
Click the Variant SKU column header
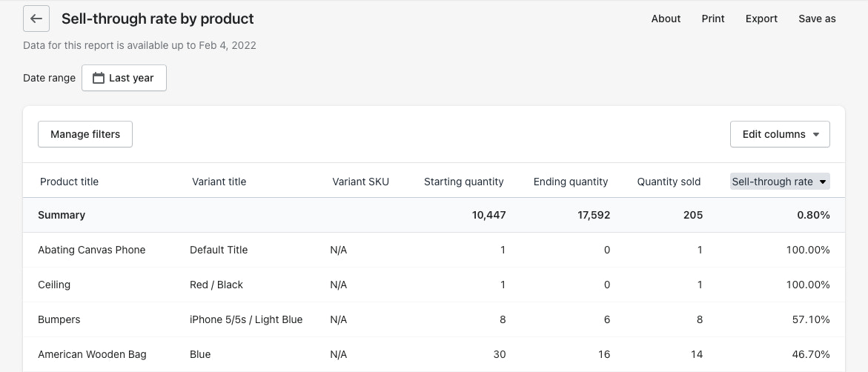(x=360, y=182)
